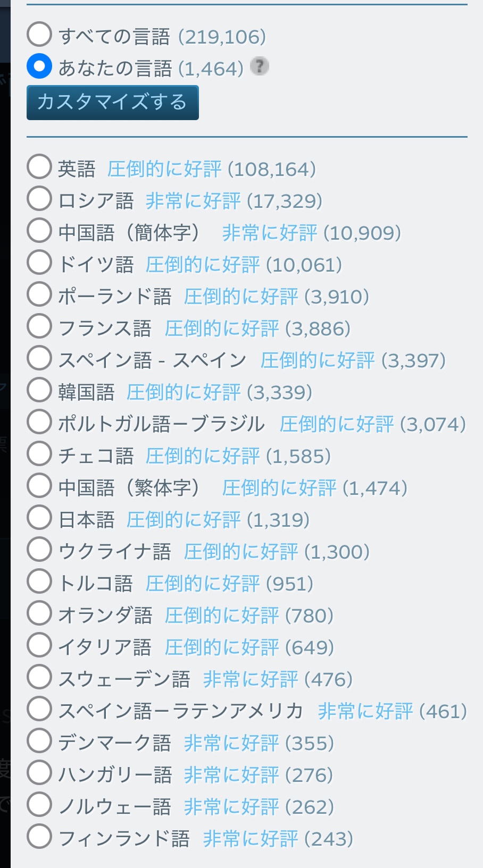Screen dimensions: 483x868
Task: Open 圧倒的に好評 link beside チェコ語
Action: pyautogui.click(x=203, y=456)
